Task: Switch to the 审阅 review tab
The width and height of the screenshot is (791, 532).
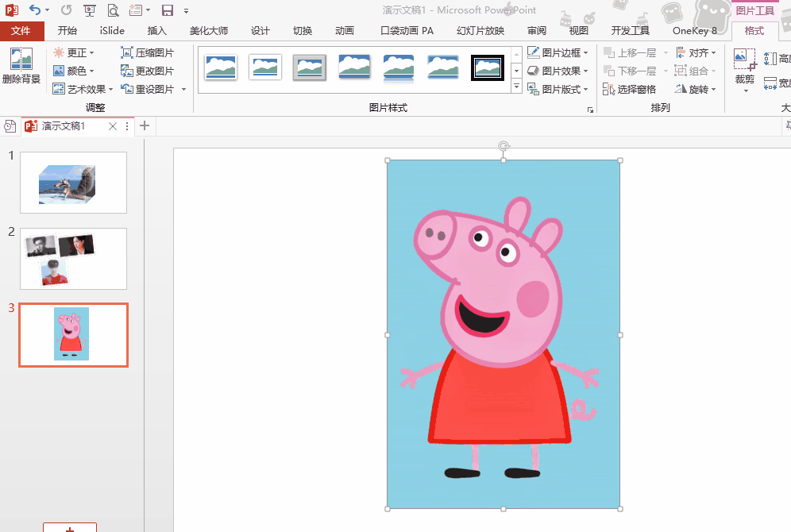Action: (537, 31)
